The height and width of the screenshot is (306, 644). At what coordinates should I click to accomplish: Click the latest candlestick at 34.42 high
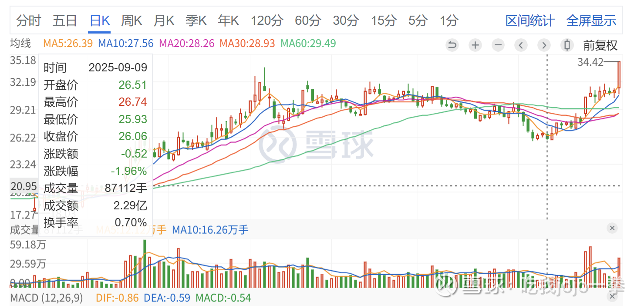click(619, 75)
